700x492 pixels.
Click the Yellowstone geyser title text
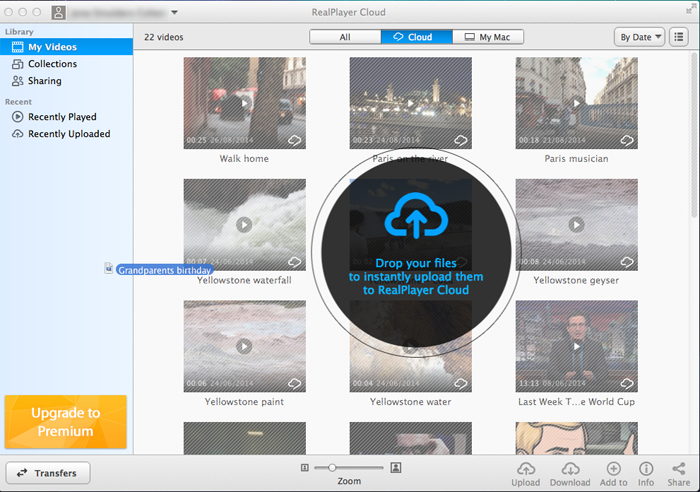(x=576, y=280)
